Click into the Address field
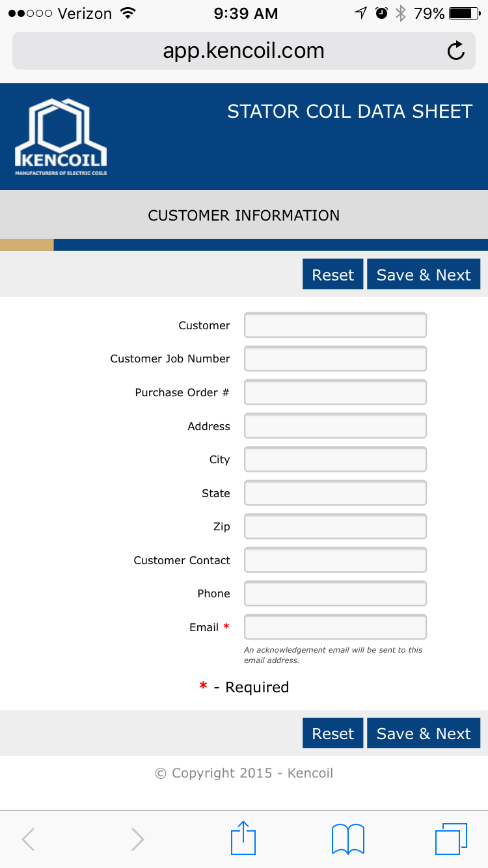This screenshot has height=868, width=488. (335, 426)
